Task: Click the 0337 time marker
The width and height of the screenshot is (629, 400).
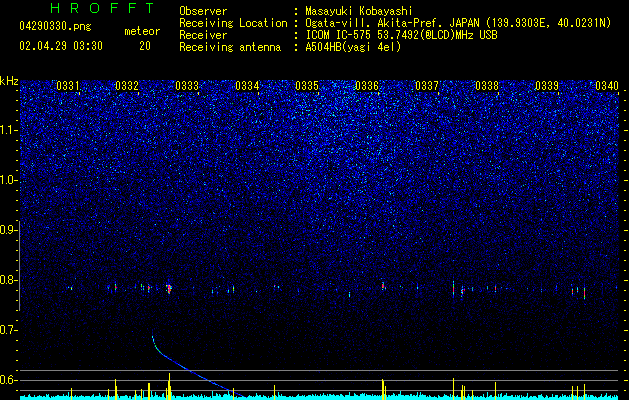Action: coord(427,86)
